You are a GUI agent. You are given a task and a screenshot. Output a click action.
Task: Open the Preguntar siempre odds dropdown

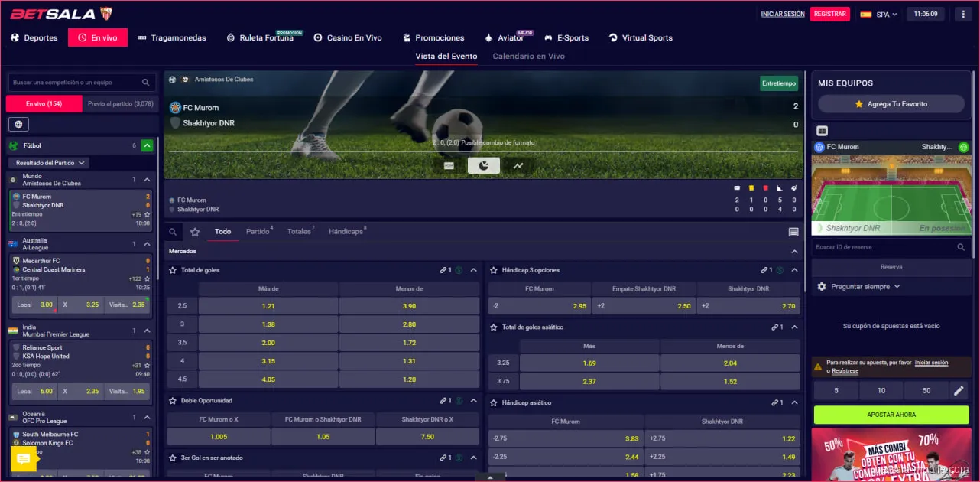click(865, 286)
